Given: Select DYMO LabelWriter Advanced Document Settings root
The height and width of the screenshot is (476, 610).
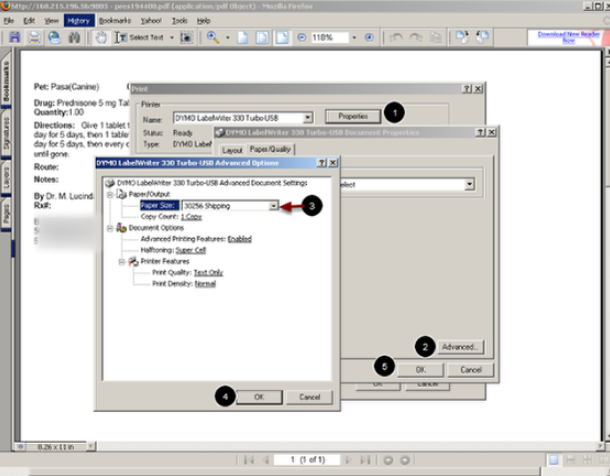Looking at the screenshot, I should [212, 183].
